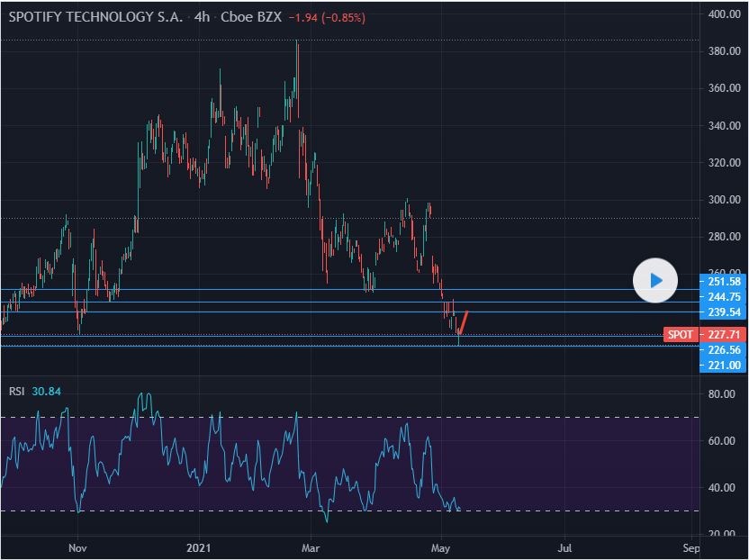This screenshot has width=749, height=560.
Task: Select the red arrow drawing on chart
Action: coord(462,322)
